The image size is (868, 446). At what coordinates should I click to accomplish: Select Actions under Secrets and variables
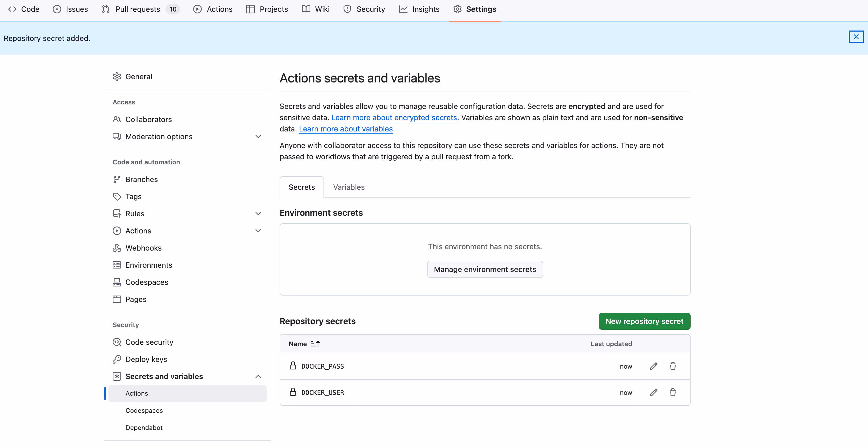tap(187, 394)
